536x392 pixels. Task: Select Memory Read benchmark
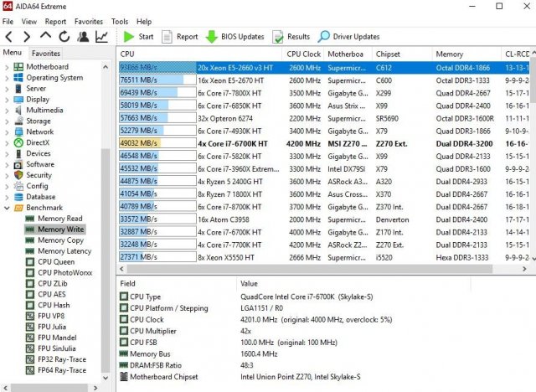59,219
